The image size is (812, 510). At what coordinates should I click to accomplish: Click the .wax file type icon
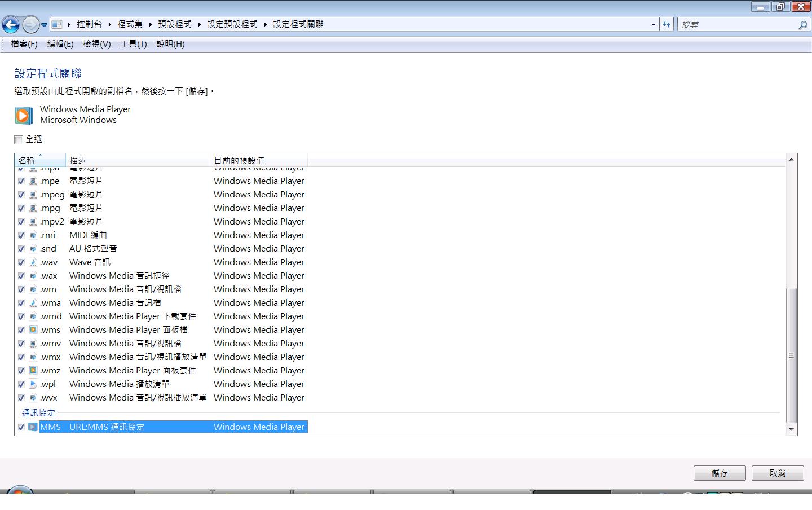point(33,276)
